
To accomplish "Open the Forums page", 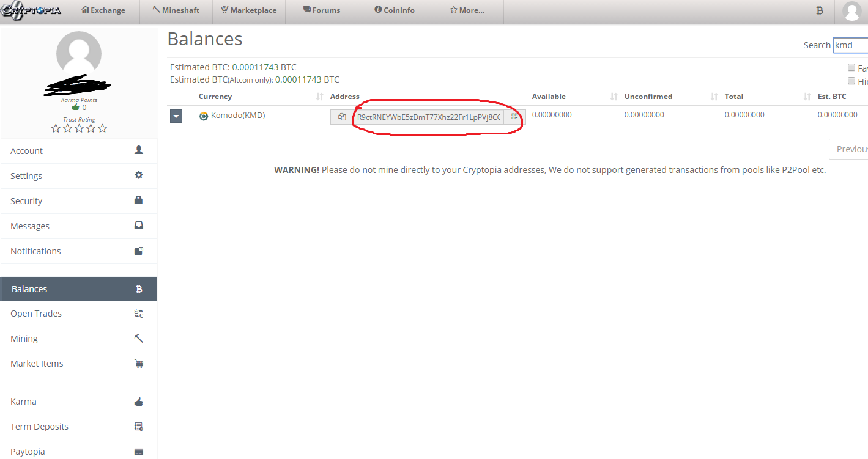I will pos(322,10).
